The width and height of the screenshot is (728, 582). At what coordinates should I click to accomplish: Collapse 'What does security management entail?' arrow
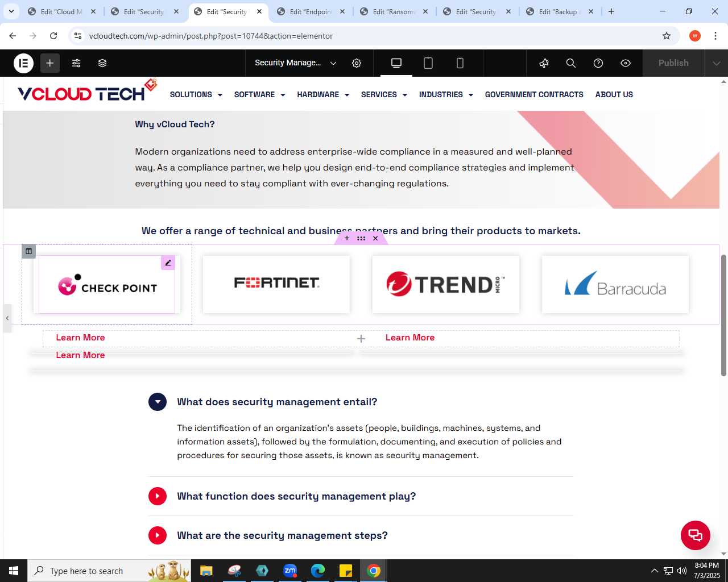158,402
